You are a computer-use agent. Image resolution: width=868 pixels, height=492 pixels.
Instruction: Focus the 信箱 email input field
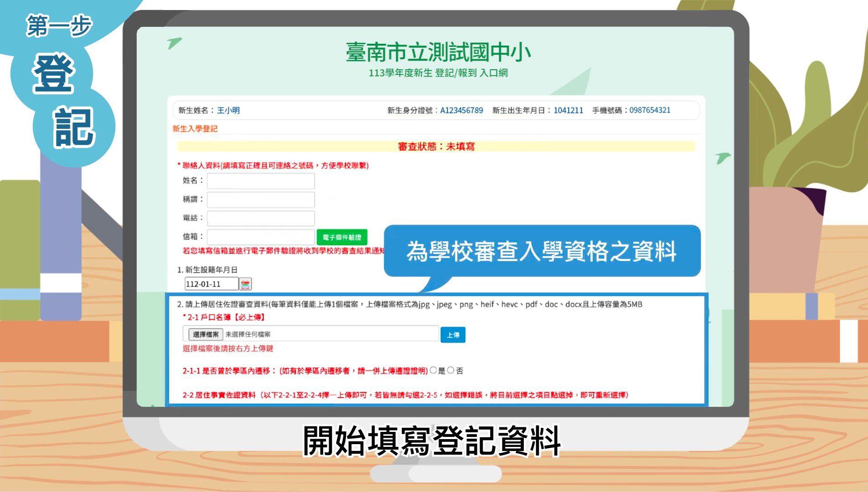(x=261, y=237)
